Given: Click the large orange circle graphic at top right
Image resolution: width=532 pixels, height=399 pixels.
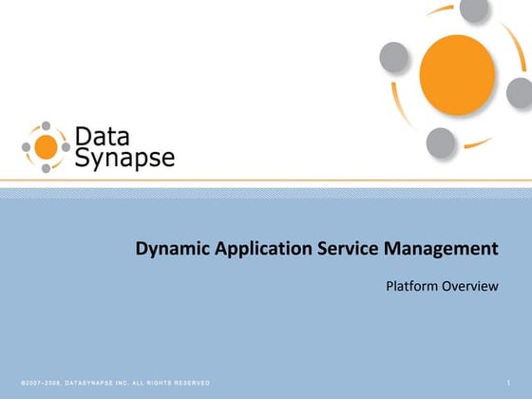Looking at the screenshot, I should 457,75.
